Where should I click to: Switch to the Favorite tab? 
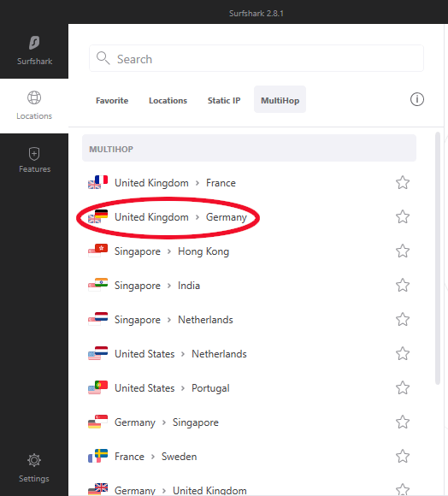click(112, 100)
